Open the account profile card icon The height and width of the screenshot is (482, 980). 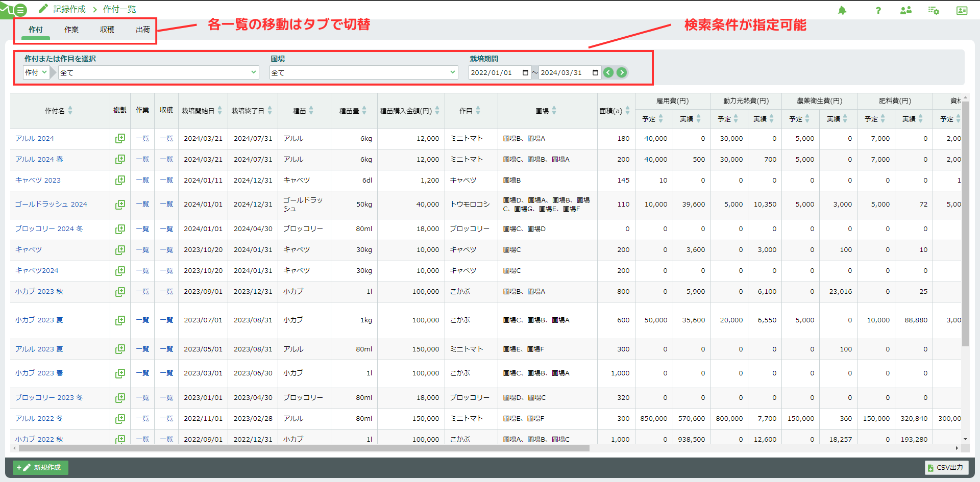pyautogui.click(x=962, y=10)
